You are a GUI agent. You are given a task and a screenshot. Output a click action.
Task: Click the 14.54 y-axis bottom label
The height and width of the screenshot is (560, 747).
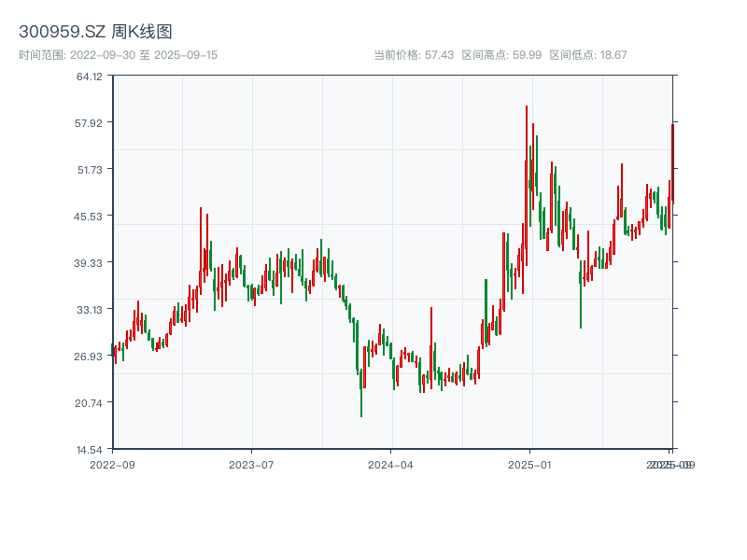[90, 449]
